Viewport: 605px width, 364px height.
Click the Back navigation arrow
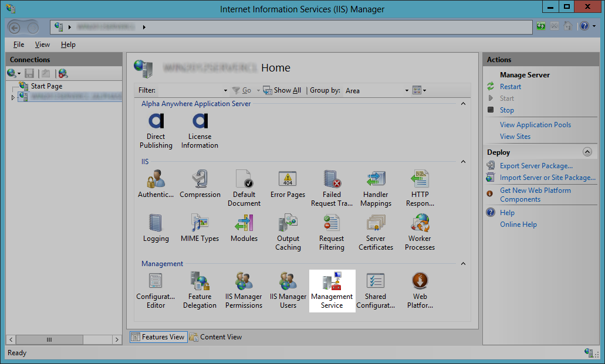click(14, 28)
